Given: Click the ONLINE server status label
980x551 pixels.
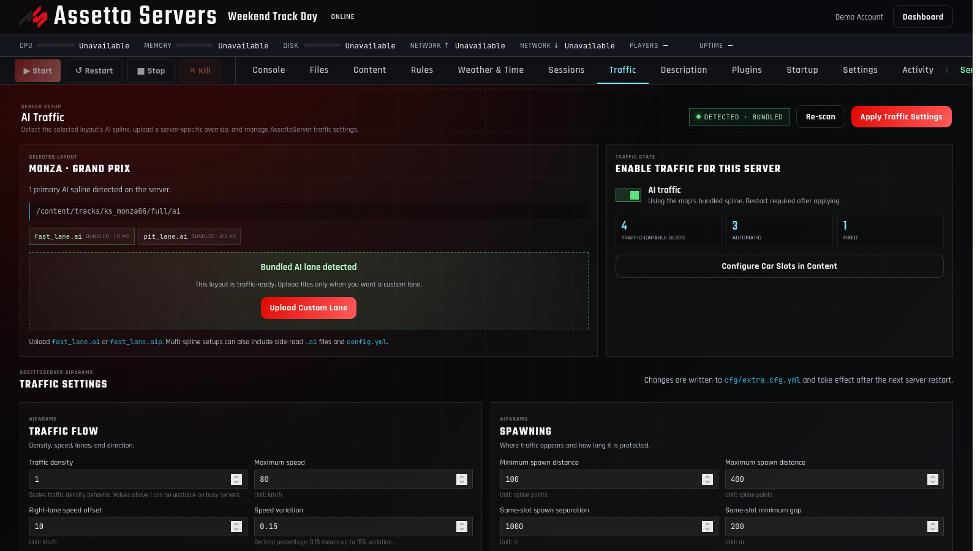Looking at the screenshot, I should [342, 17].
